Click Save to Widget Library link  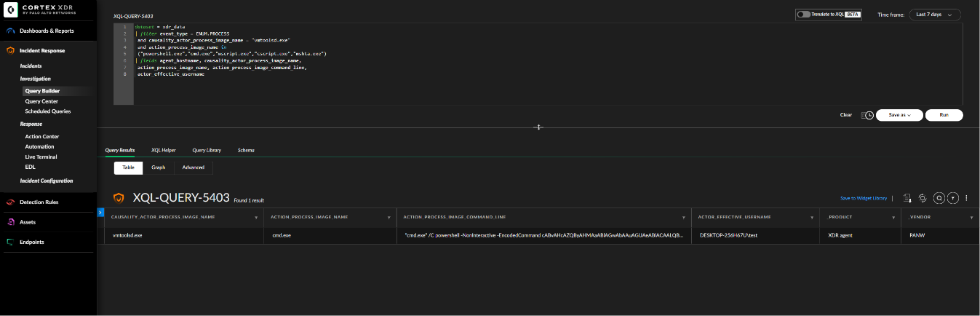click(864, 198)
